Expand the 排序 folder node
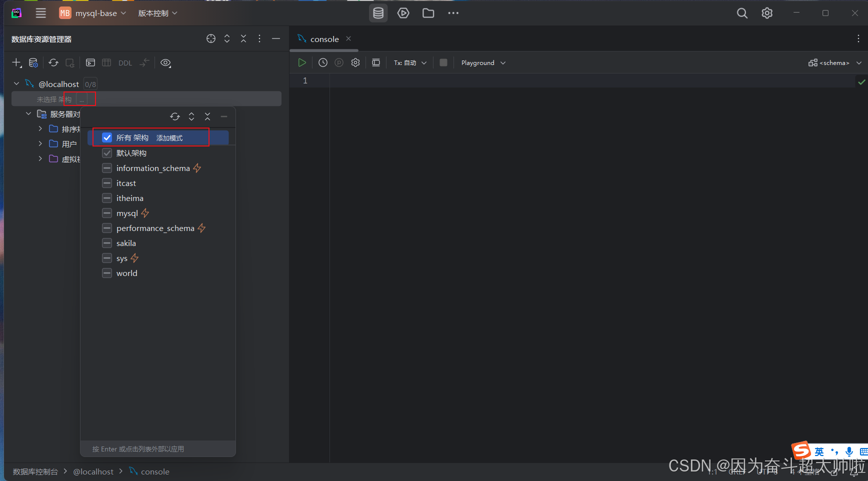Image resolution: width=868 pixels, height=481 pixels. tap(40, 129)
